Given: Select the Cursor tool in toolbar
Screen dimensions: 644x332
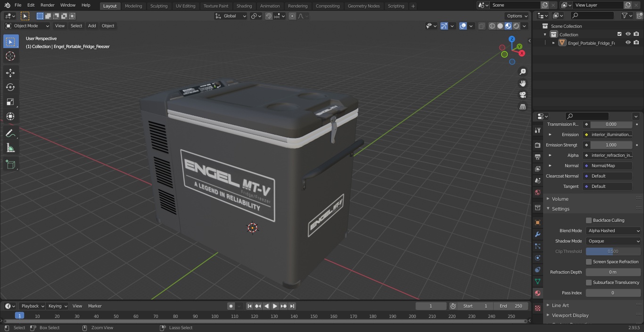Looking at the screenshot, I should click(x=10, y=56).
